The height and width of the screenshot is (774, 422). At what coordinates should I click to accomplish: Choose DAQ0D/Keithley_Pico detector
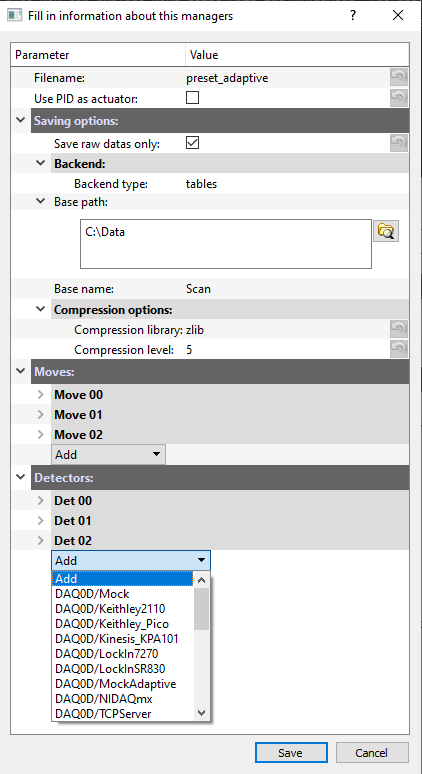(x=123, y=624)
